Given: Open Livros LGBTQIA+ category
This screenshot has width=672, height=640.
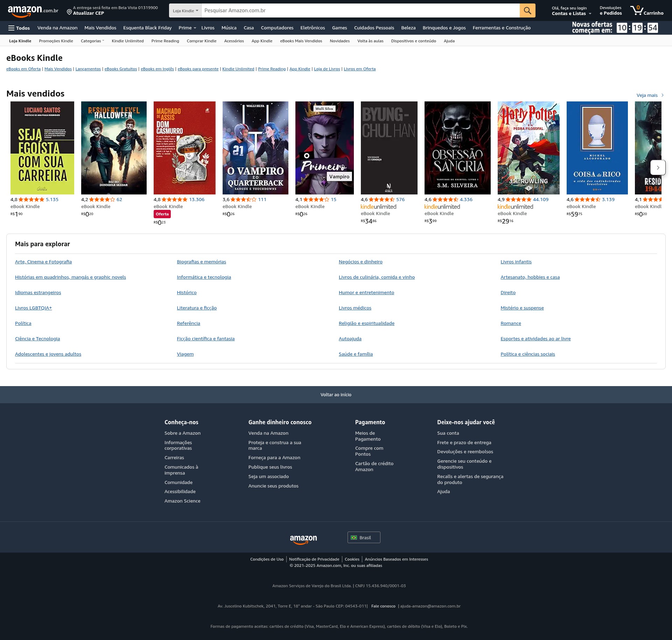Looking at the screenshot, I should pos(33,308).
